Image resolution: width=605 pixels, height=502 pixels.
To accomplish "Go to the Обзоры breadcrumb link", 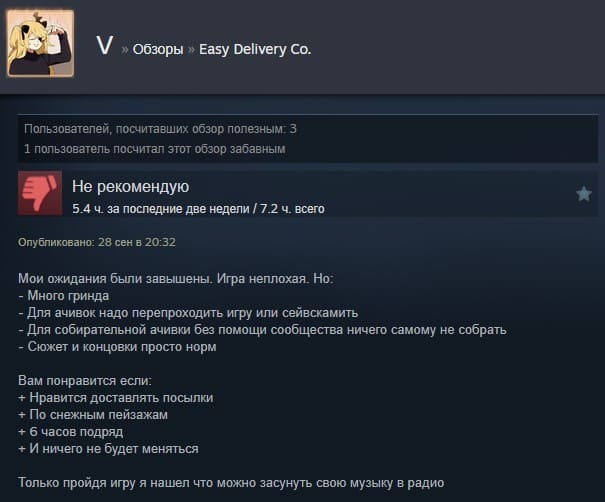I will coord(158,49).
